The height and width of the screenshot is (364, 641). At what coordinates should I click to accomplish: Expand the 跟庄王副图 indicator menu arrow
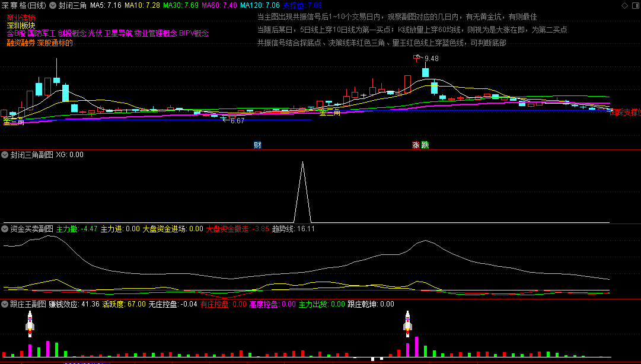pos(5,304)
